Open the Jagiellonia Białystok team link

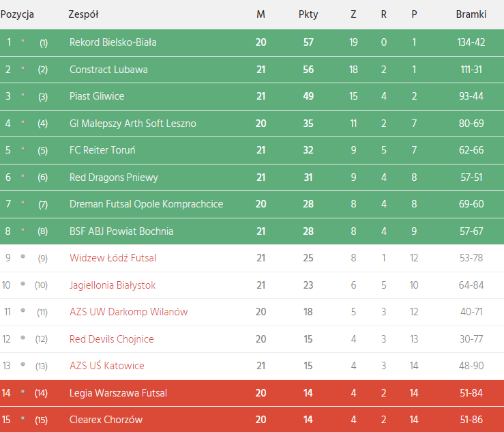pyautogui.click(x=113, y=285)
